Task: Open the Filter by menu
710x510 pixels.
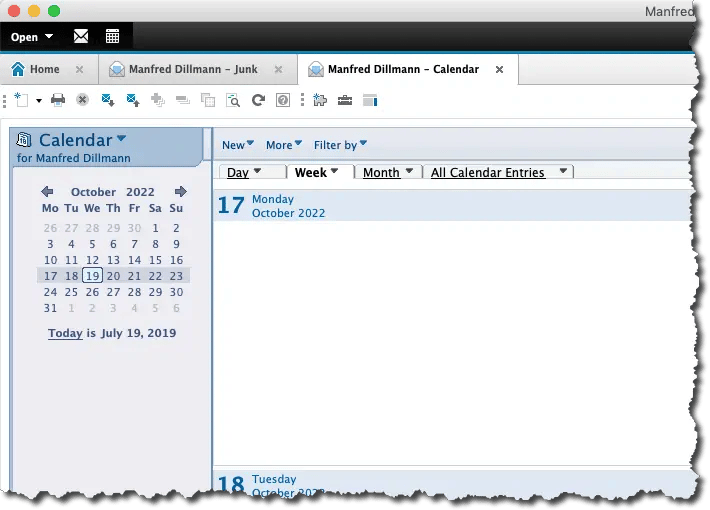Action: pos(340,145)
